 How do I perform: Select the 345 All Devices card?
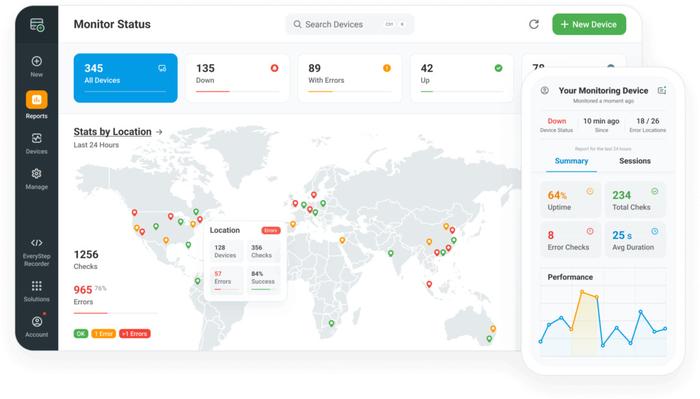[125, 78]
